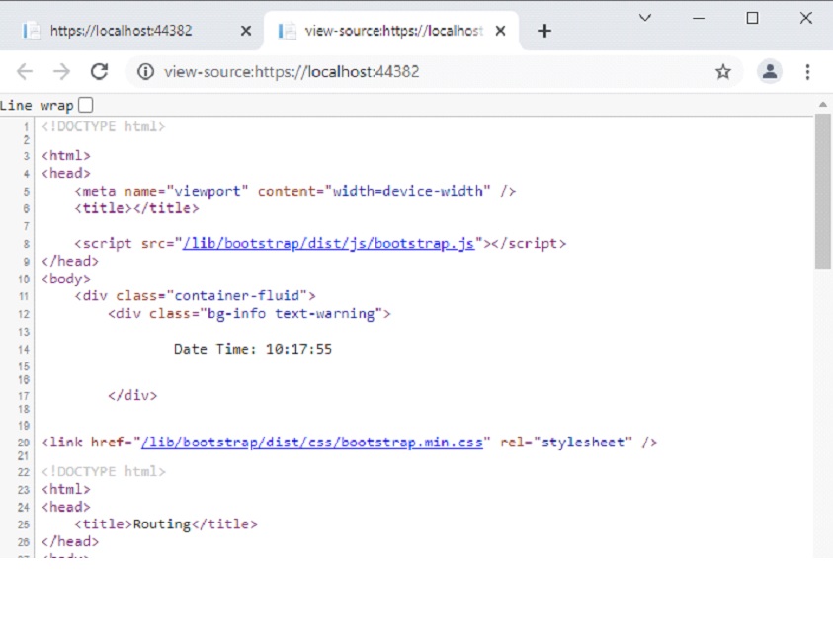Open the user profile avatar menu
The width and height of the screenshot is (833, 644).
coord(770,72)
